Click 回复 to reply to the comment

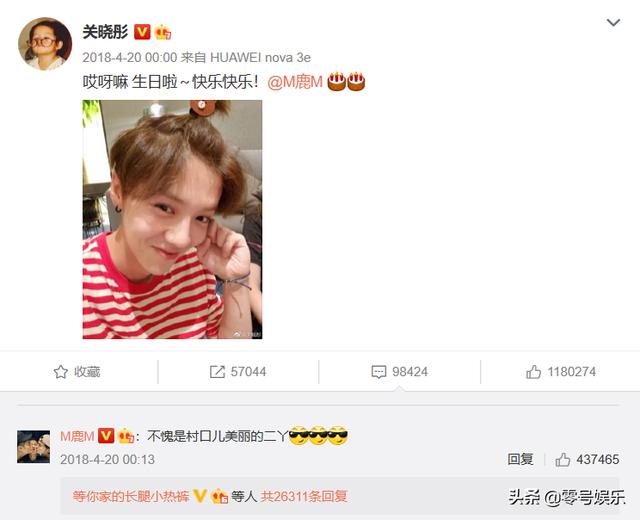(520, 460)
